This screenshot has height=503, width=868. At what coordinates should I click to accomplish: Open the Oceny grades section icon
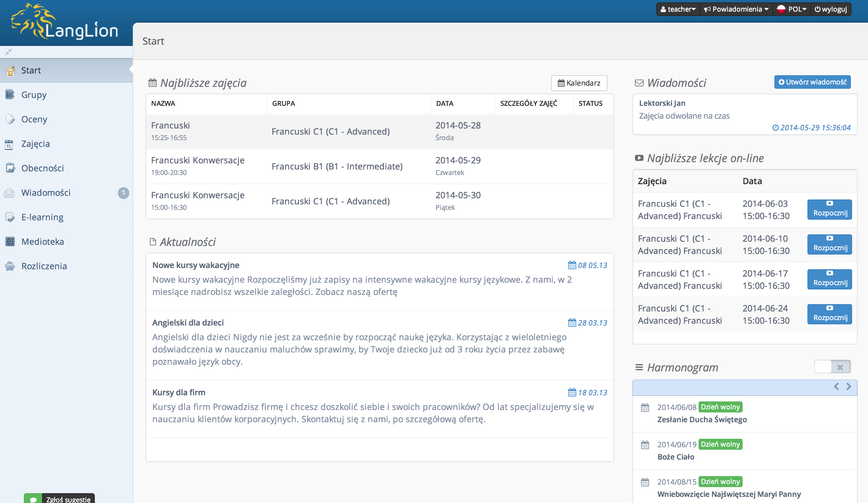click(10, 119)
